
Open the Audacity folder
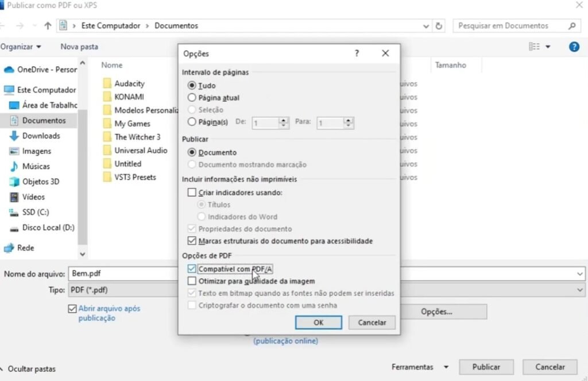[129, 83]
